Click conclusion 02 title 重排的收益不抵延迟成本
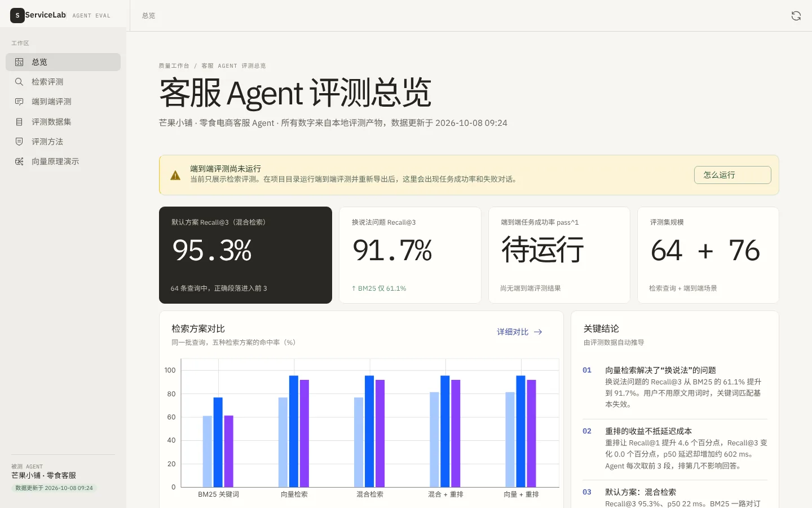Screen dimensions: 812x508 [648, 431]
